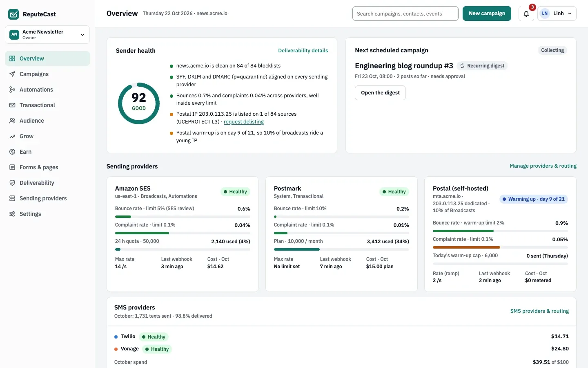Click the Postmark plan usage progress bar
Screen dimensions: 588x368
[x=341, y=249]
